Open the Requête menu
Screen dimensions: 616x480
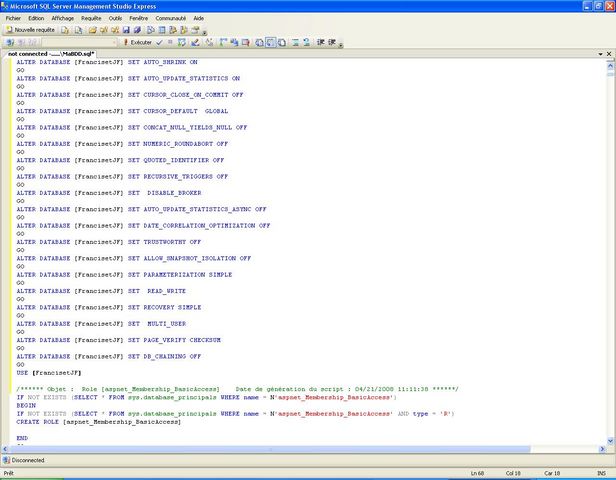click(91, 18)
